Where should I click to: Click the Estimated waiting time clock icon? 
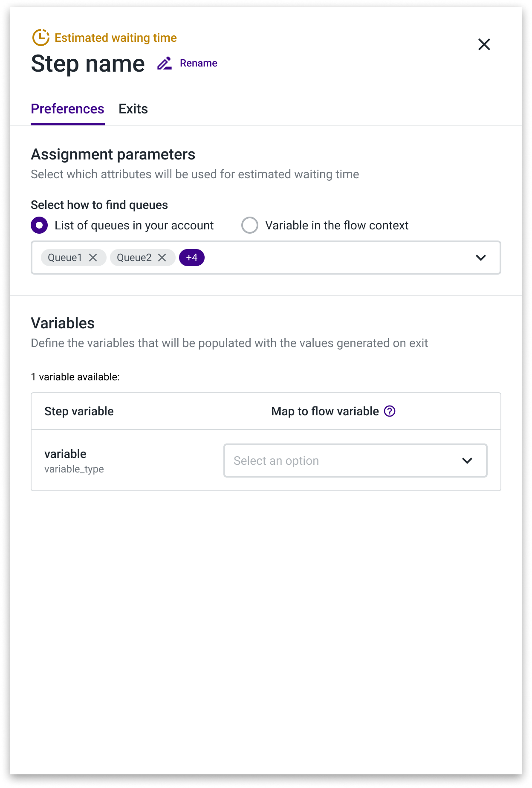[x=41, y=38]
